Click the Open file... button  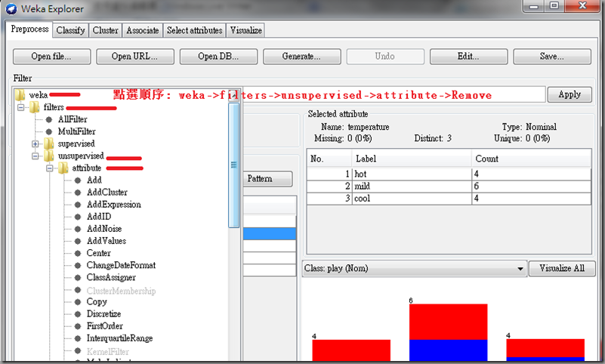51,57
